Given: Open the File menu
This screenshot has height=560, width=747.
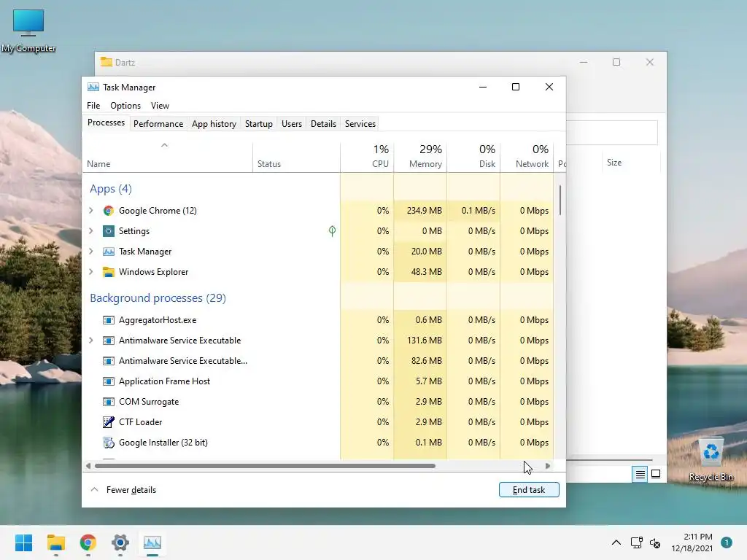Looking at the screenshot, I should pos(93,106).
